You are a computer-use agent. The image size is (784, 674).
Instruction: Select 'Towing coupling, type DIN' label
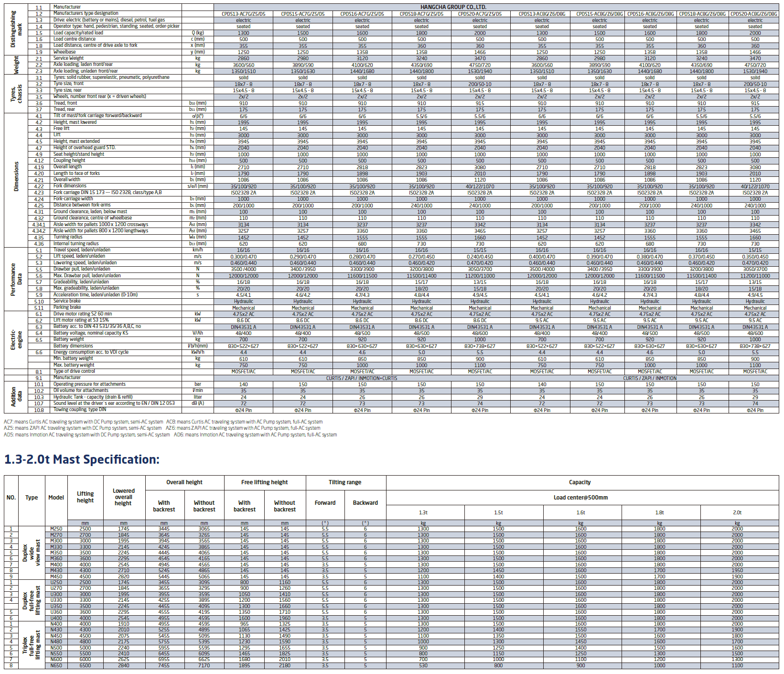click(x=80, y=410)
